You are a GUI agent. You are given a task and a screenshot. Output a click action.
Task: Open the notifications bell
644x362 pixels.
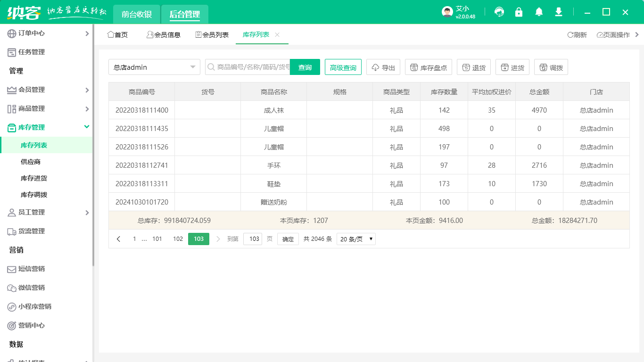coord(539,12)
